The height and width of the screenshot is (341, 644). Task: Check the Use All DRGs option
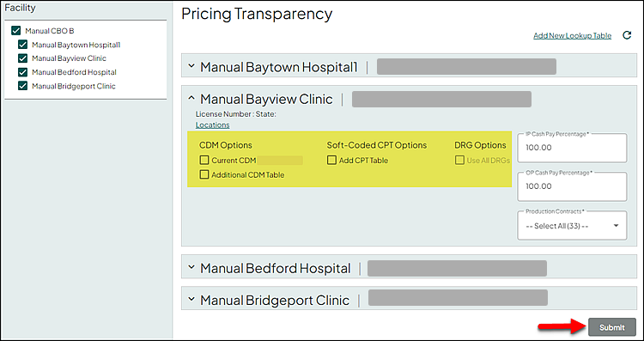[459, 161]
